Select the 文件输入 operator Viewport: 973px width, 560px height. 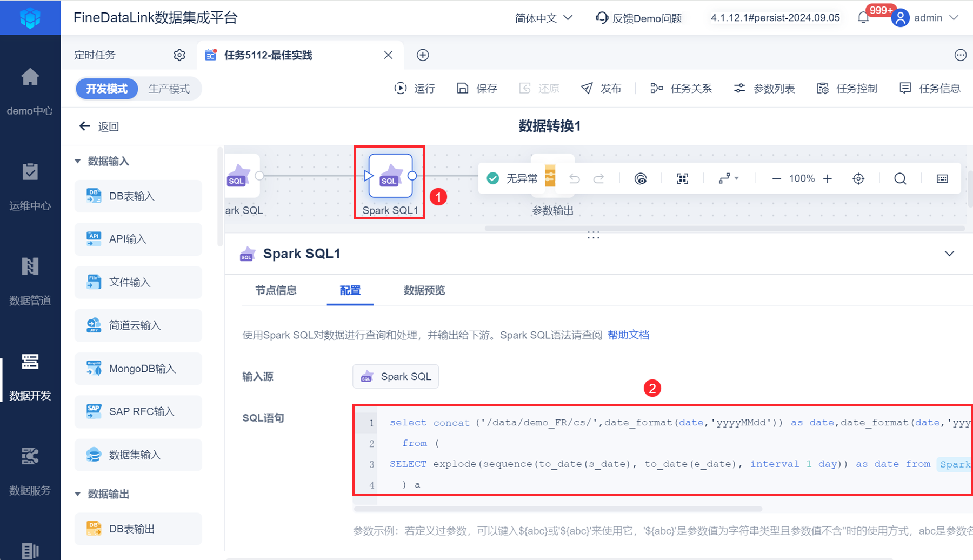point(138,282)
